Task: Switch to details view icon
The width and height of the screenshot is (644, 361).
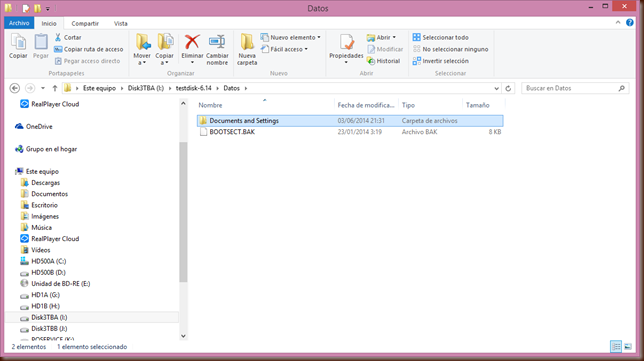Action: tap(616, 347)
